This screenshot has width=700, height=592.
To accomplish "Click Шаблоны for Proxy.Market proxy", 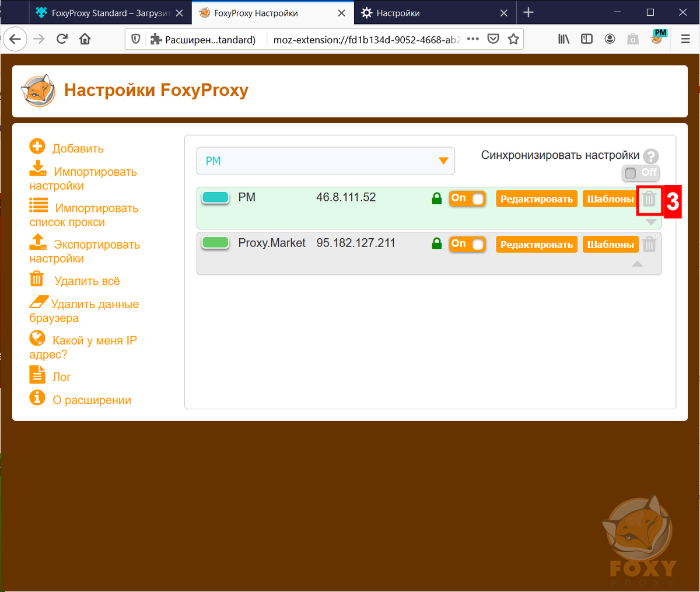I will pos(610,245).
